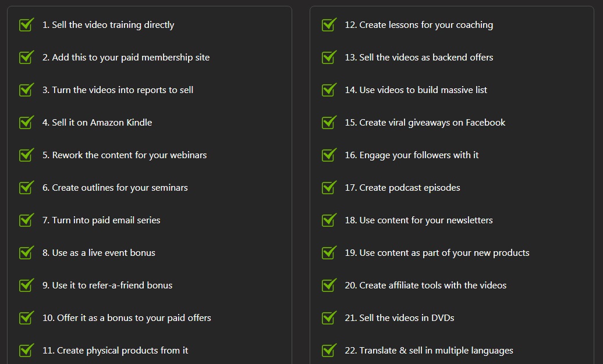
Task: Click Create affiliate tools with the videos
Action: (425, 286)
